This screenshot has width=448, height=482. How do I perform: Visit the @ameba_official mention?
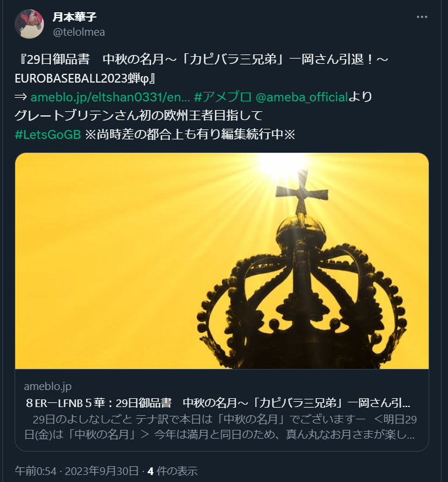coord(302,97)
